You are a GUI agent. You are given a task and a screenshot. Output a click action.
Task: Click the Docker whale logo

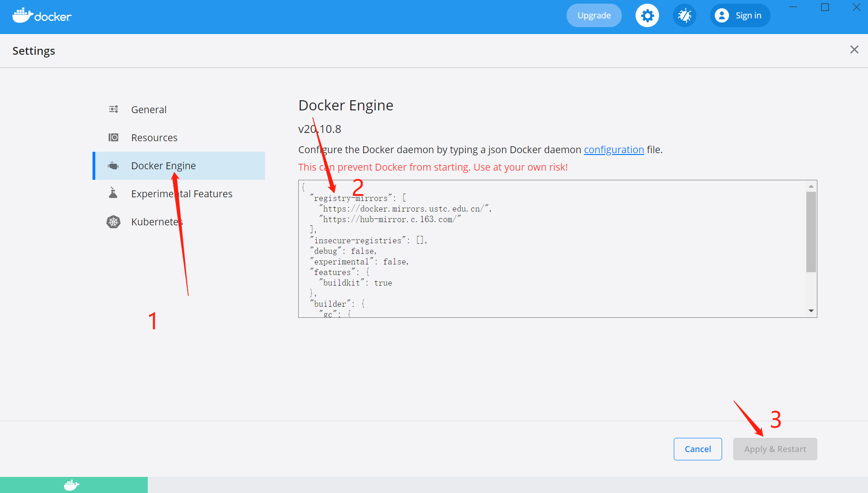(x=42, y=16)
